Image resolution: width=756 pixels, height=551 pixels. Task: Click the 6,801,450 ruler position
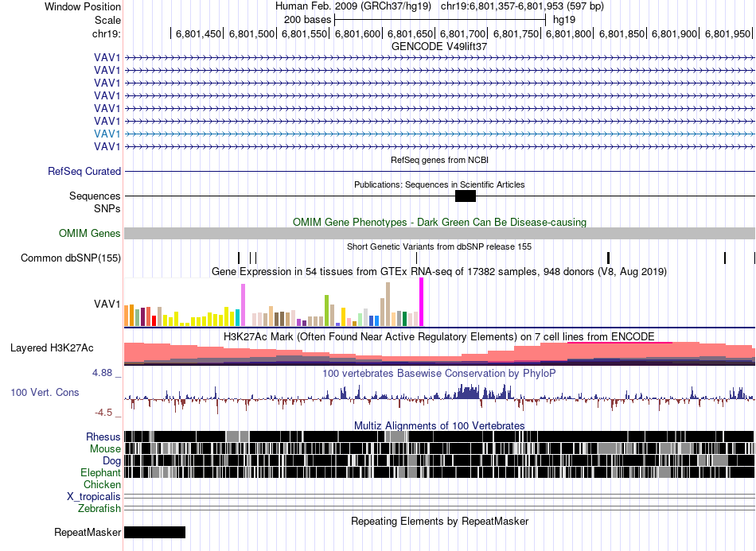pyautogui.click(x=198, y=33)
